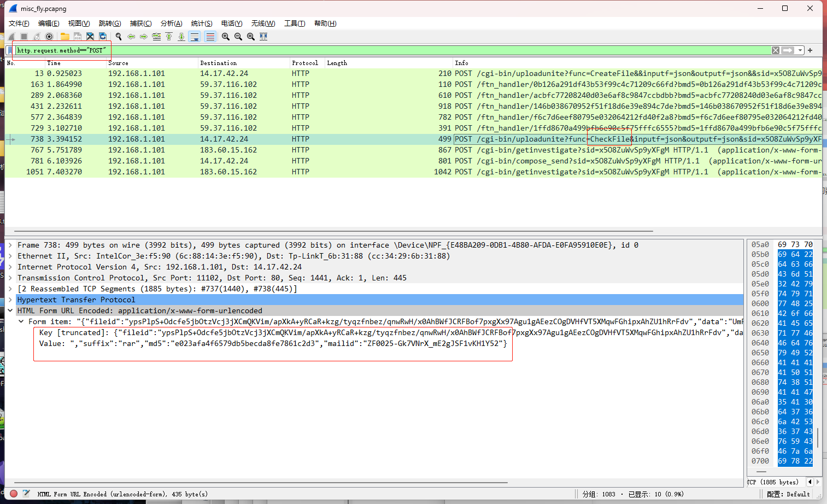Open capture options gear icon
This screenshot has width=827, height=504.
pos(49,37)
